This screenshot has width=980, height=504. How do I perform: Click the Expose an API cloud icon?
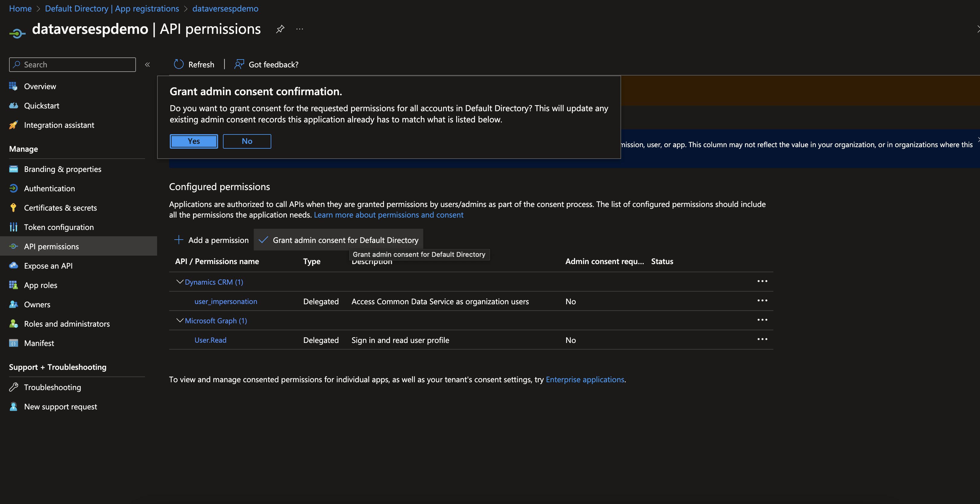[x=13, y=266]
